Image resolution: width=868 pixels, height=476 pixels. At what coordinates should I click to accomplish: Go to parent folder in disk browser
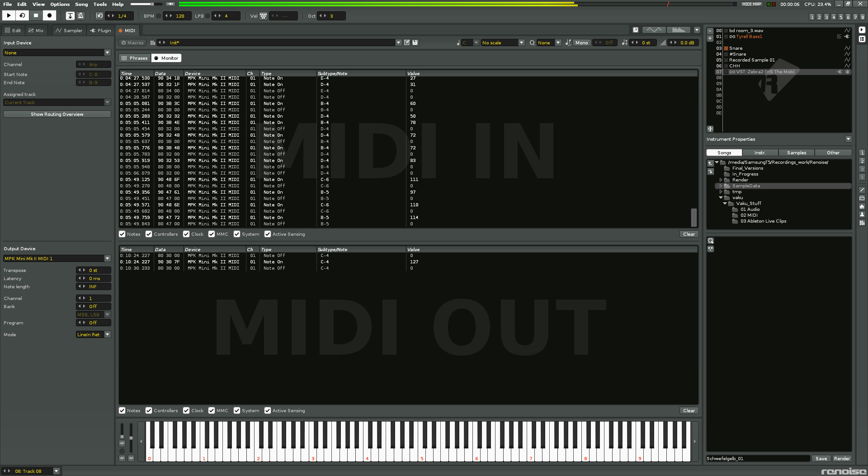click(710, 163)
